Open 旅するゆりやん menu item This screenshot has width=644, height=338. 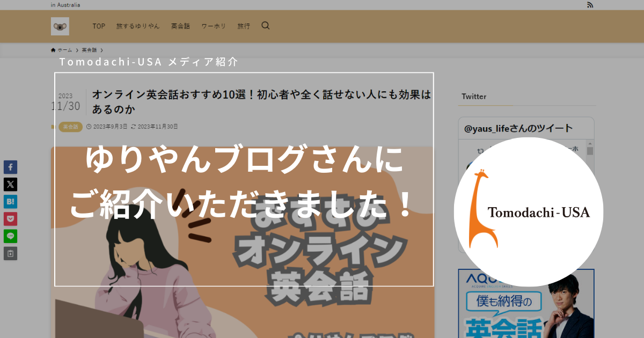[138, 26]
